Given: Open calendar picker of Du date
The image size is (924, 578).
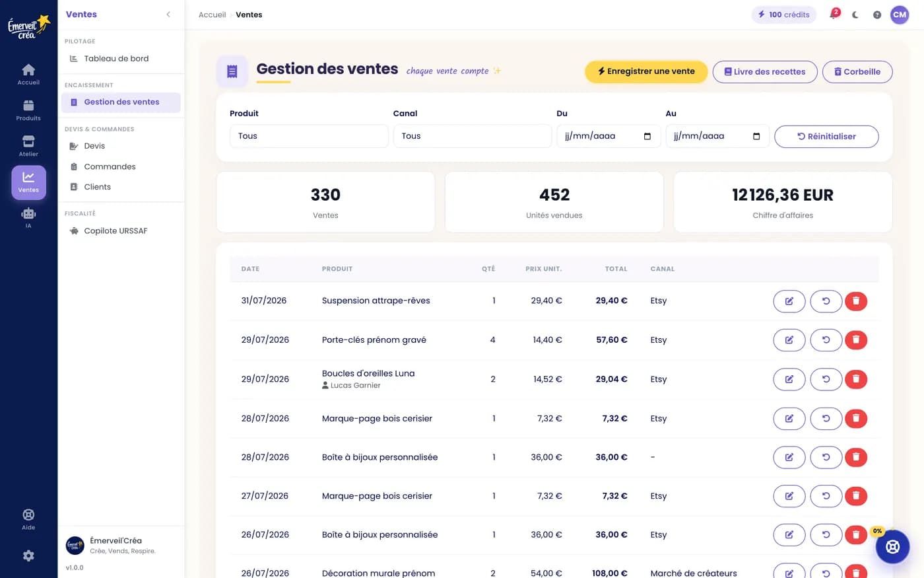Looking at the screenshot, I should [x=647, y=136].
